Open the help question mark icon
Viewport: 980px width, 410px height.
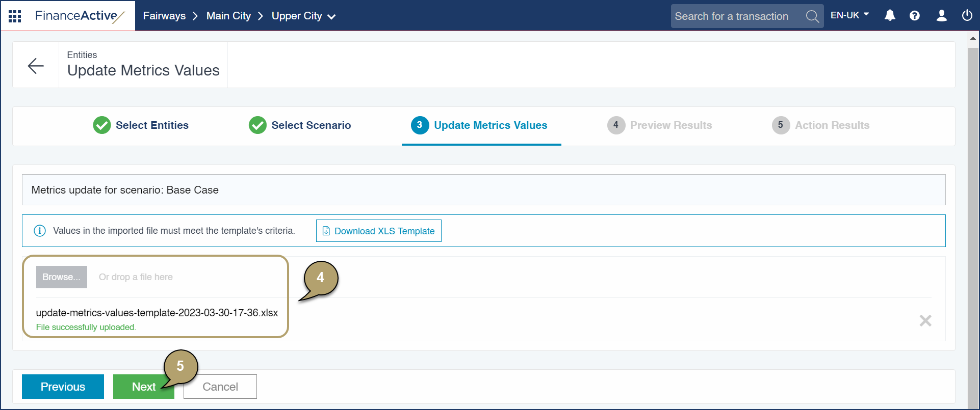point(915,16)
